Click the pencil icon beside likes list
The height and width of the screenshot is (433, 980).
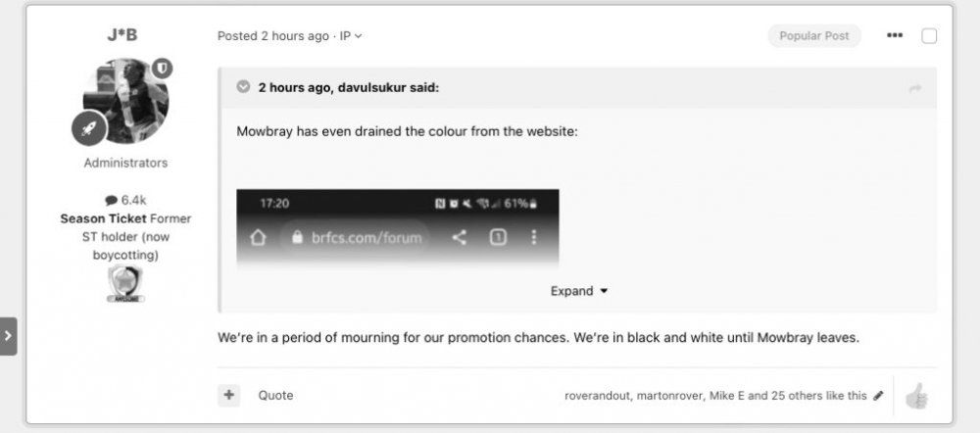[878, 396]
